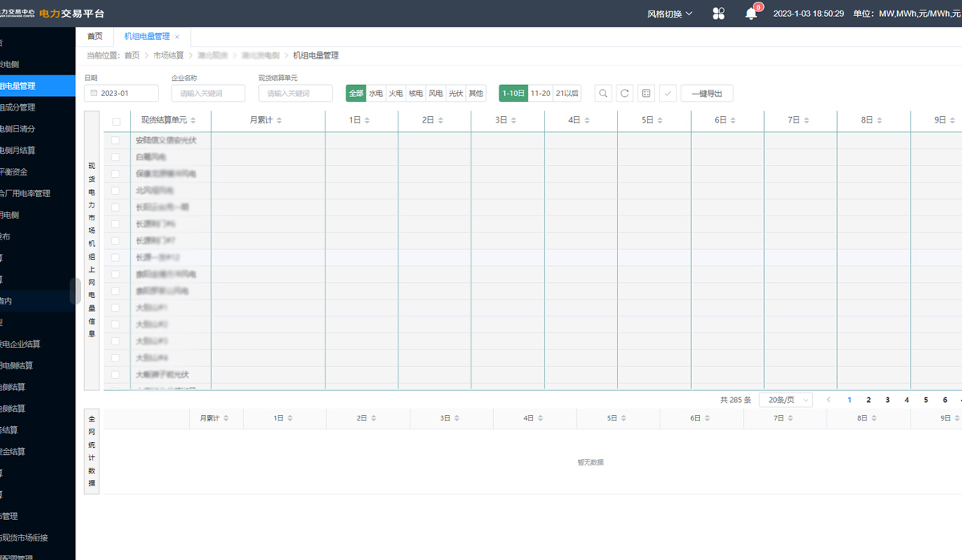Sort upper table by 月累计 arrows

point(279,120)
